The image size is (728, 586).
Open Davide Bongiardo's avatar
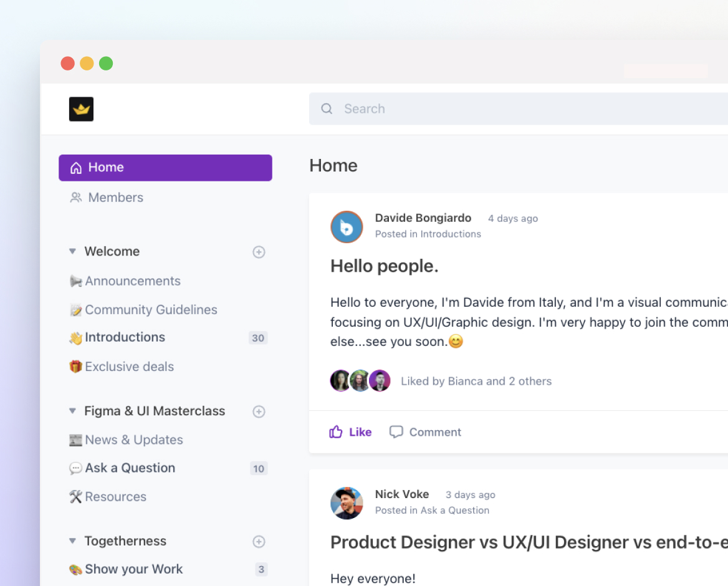click(x=347, y=226)
